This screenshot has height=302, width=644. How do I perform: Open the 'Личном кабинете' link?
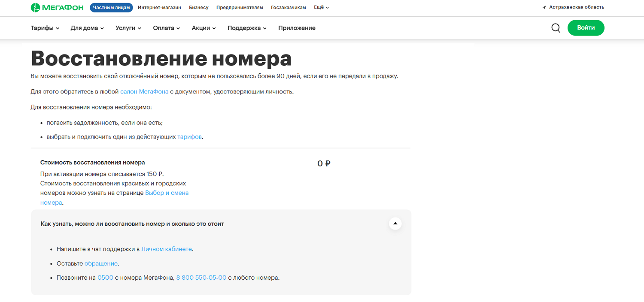(x=167, y=249)
